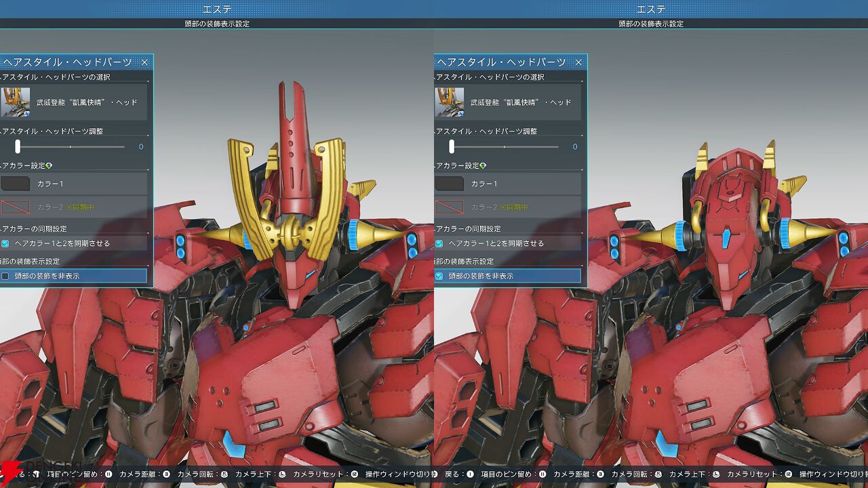Select 武威登龍 "凱風快晴"・ヘッド entry in right panel
This screenshot has width=868, height=488.
[520, 102]
